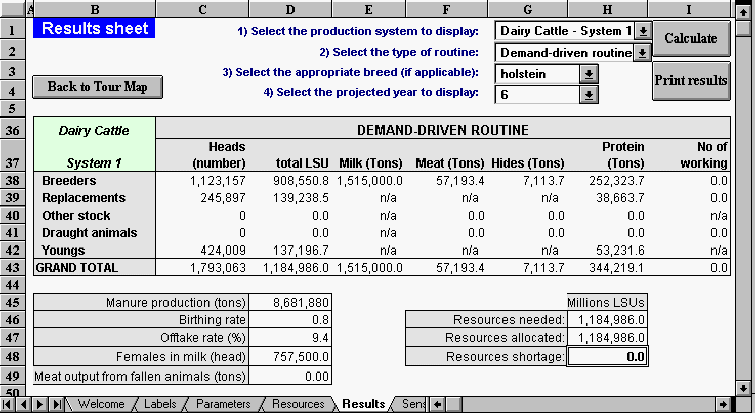The image size is (755, 413).
Task: Click the vertical scrollbar up arrow
Action: coord(746,9)
